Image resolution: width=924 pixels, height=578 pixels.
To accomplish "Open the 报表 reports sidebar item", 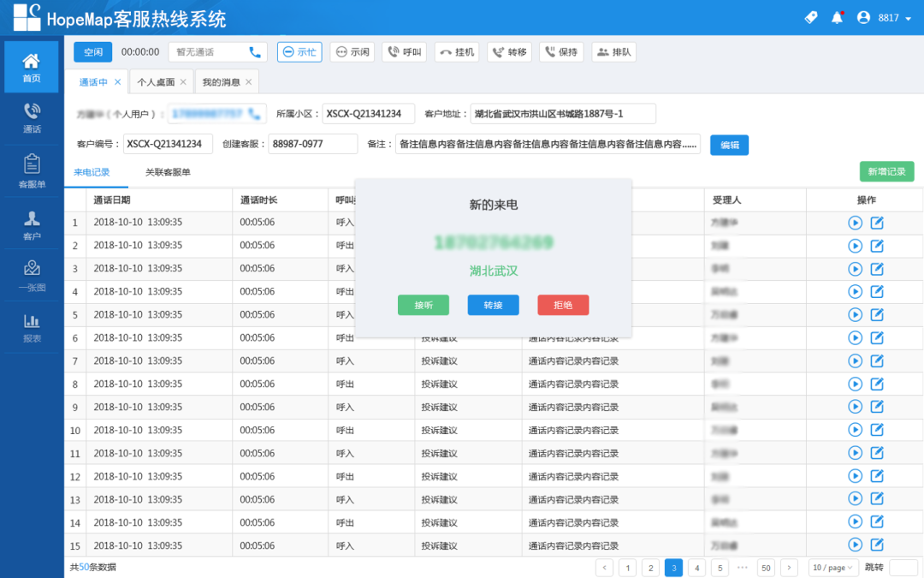I will coord(32,329).
